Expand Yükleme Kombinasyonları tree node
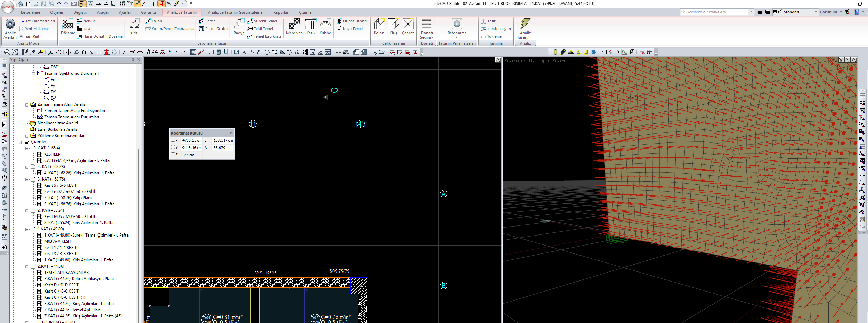This screenshot has height=323, width=868. pyautogui.click(x=27, y=136)
